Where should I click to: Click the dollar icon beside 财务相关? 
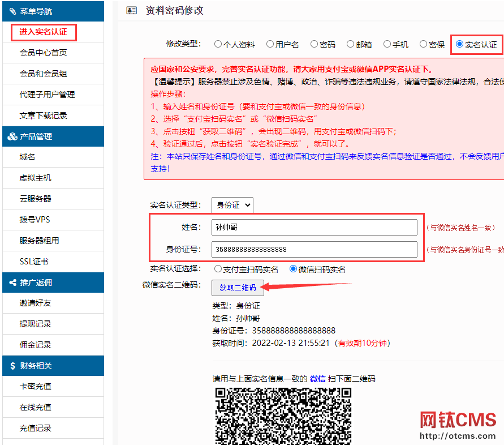(x=12, y=366)
